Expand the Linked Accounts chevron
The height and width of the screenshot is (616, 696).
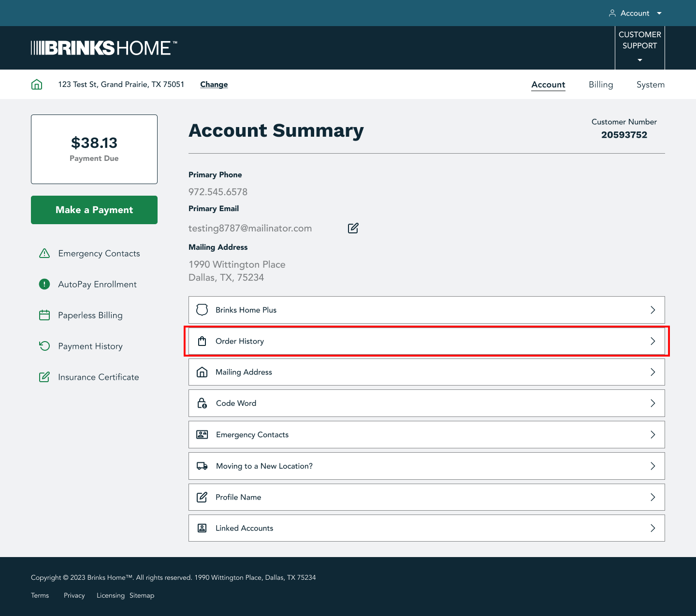click(x=653, y=528)
